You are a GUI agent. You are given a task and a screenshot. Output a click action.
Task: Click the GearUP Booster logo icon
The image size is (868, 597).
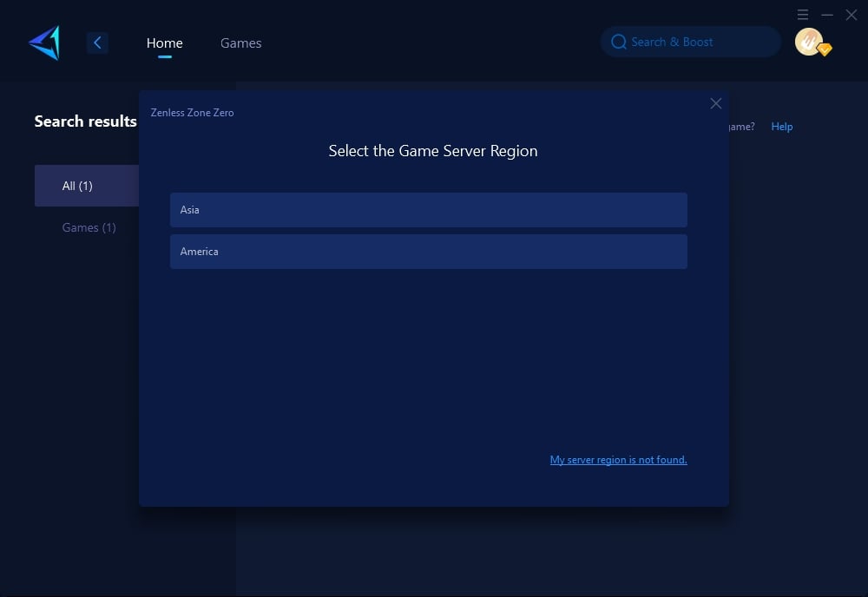[44, 43]
